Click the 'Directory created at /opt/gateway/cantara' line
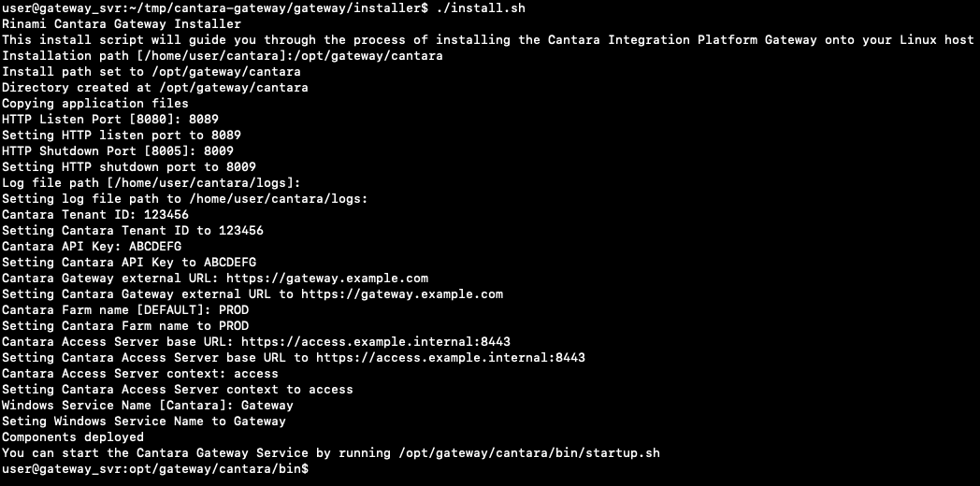 [155, 87]
